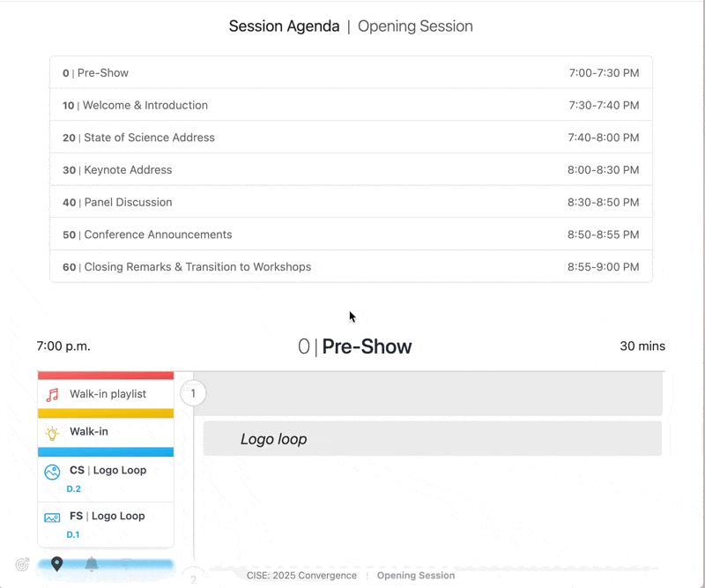Image resolution: width=705 pixels, height=588 pixels.
Task: Click the notification bell icon
Action: coord(92,564)
